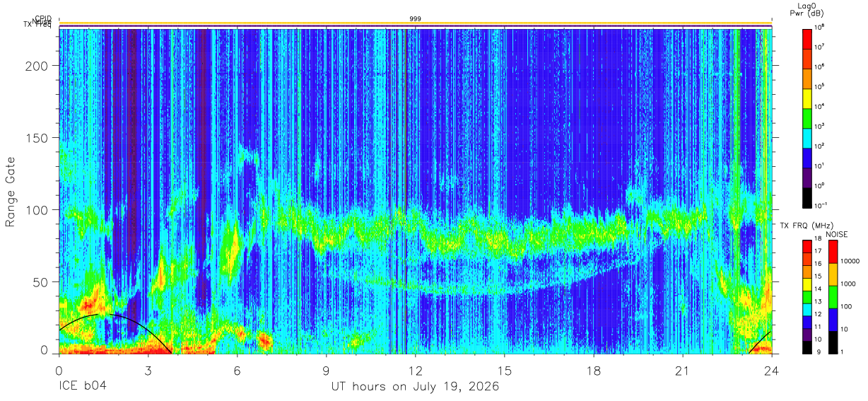This screenshot has height=401, width=868.
Task: Click the '1' label at the NOISE scale bottom
Action: click(843, 351)
